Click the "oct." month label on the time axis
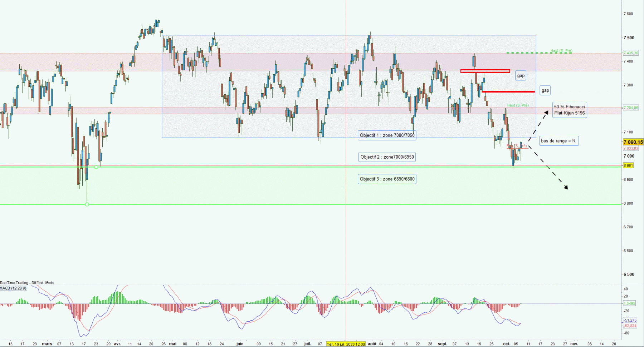The height and width of the screenshot is (347, 644). (x=507, y=344)
